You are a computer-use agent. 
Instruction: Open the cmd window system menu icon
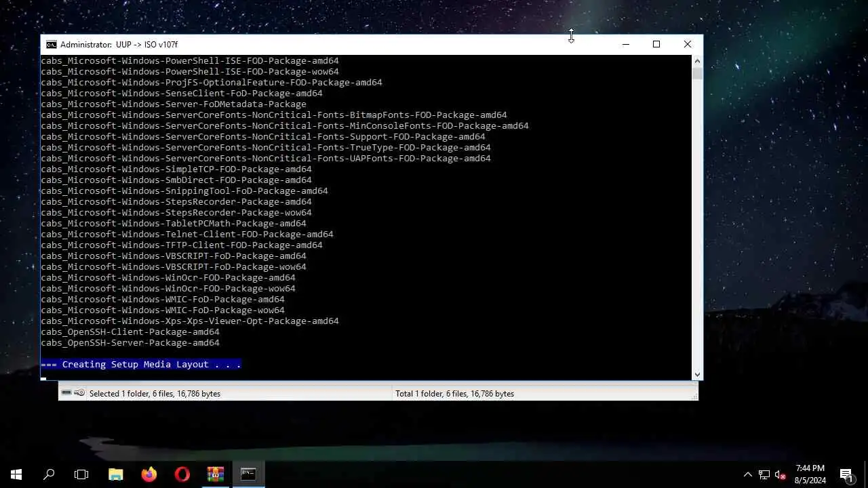coord(51,45)
